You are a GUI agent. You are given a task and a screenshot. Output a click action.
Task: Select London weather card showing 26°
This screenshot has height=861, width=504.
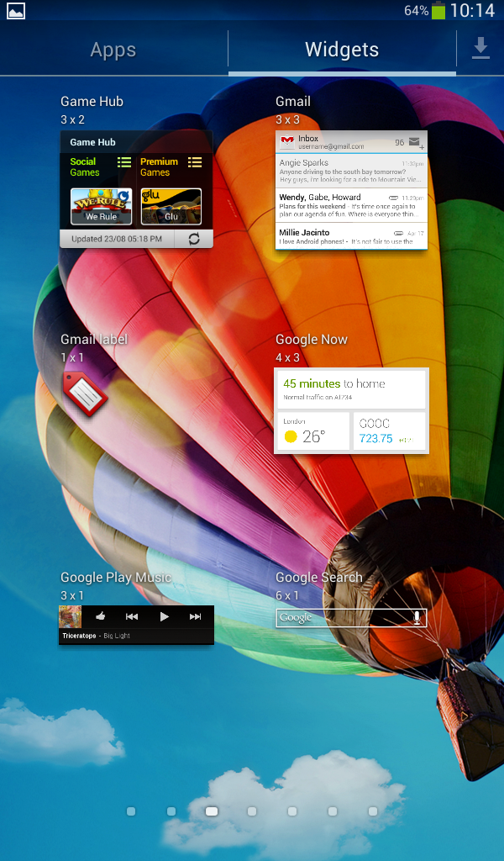(313, 430)
